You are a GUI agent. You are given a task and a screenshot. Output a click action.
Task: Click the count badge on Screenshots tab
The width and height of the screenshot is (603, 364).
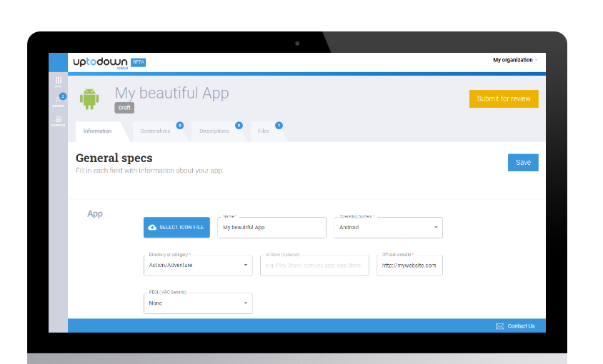[x=179, y=126]
